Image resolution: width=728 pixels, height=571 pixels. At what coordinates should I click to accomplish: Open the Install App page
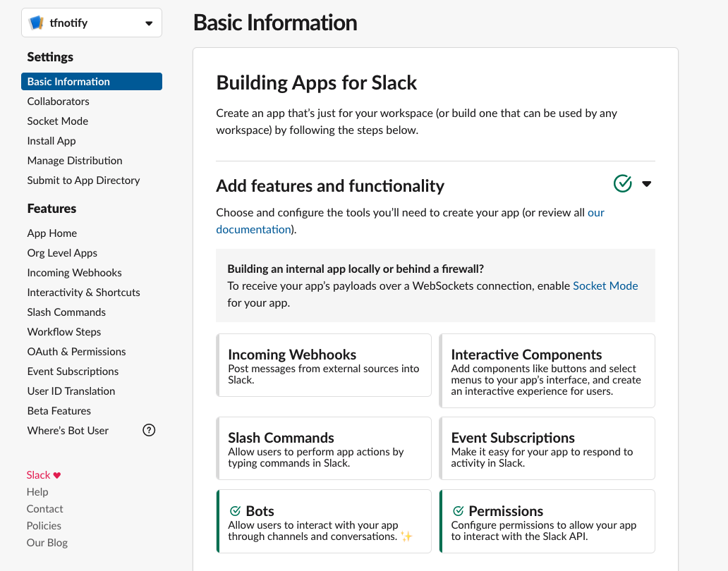pos(51,141)
